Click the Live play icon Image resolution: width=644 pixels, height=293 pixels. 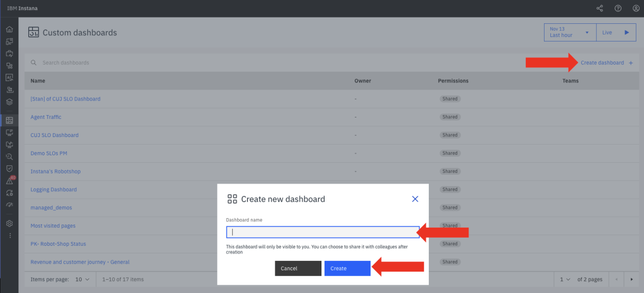tap(627, 33)
